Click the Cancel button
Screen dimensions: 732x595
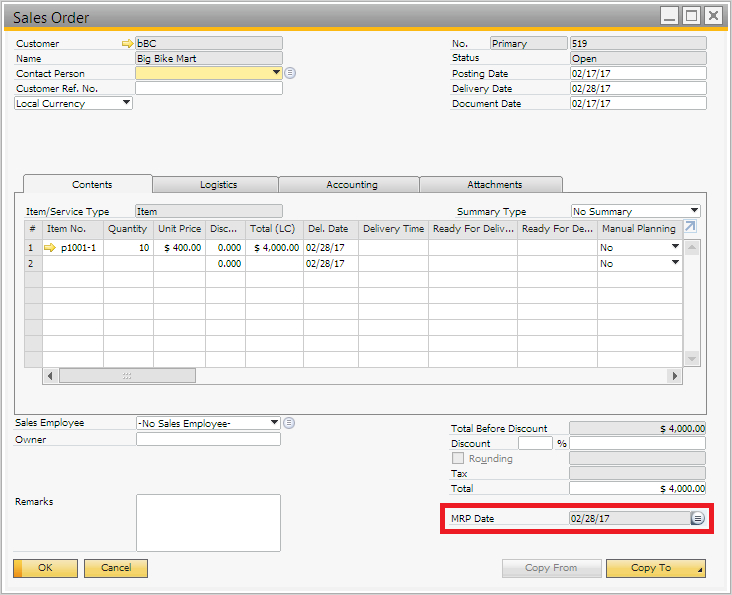coord(116,568)
